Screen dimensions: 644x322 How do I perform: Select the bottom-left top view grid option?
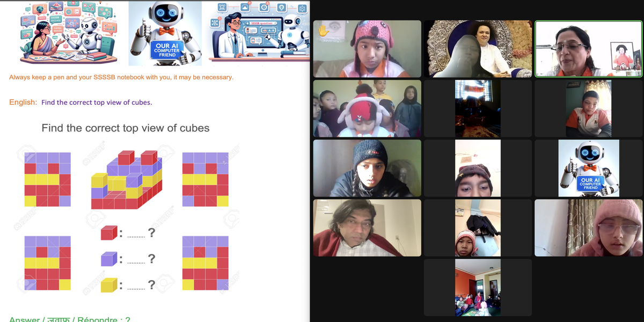(x=47, y=263)
